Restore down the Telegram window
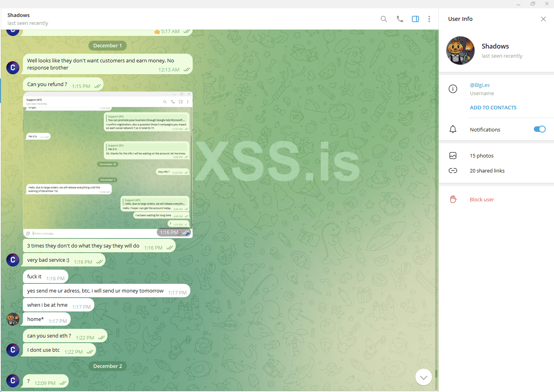 pyautogui.click(x=533, y=4)
